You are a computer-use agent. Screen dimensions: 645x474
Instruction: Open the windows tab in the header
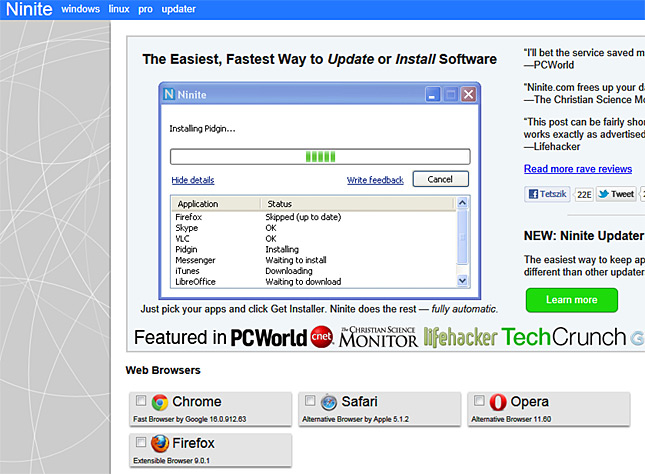point(81,9)
